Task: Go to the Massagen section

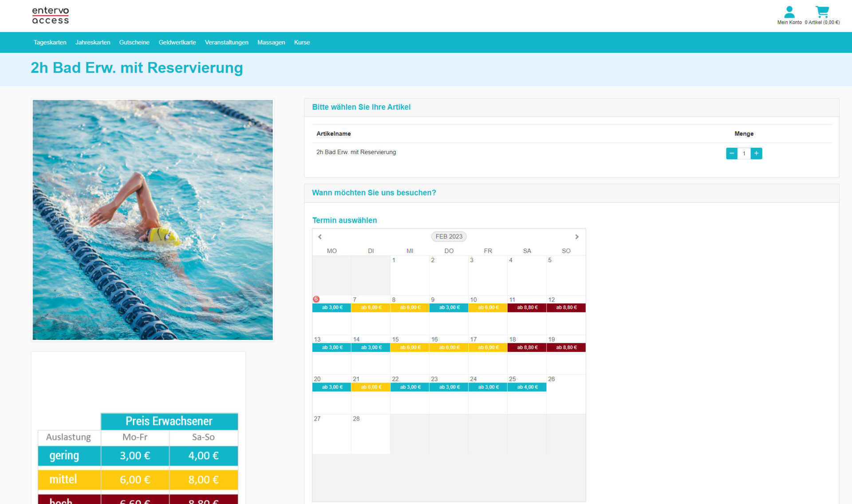Action: pyautogui.click(x=271, y=43)
